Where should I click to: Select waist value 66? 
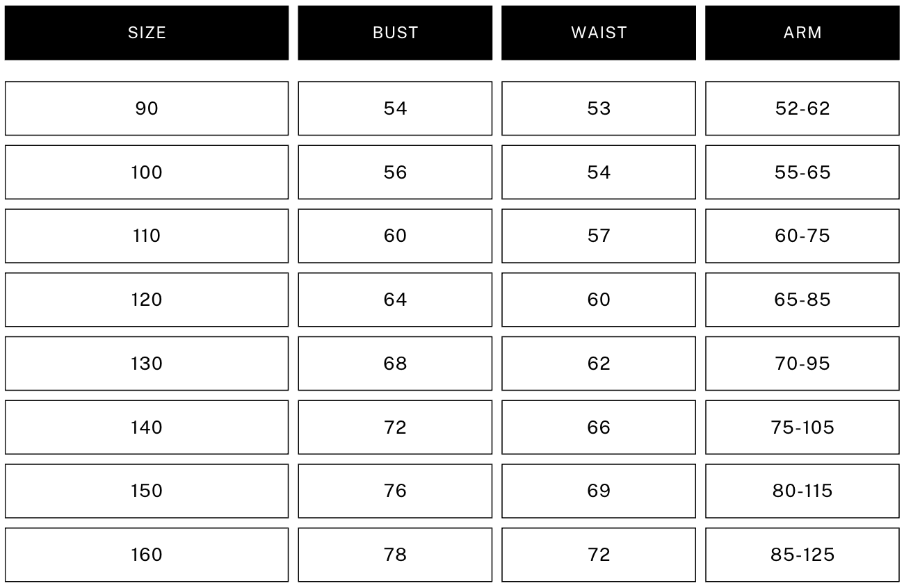(599, 427)
